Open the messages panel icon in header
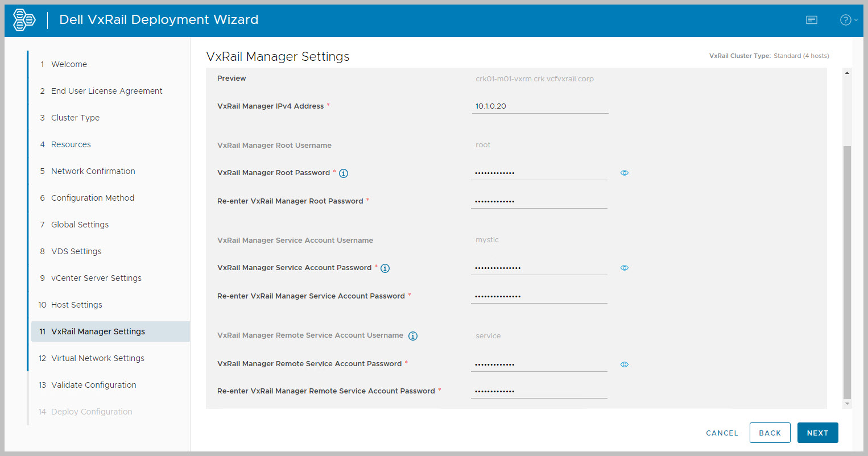 pos(812,20)
